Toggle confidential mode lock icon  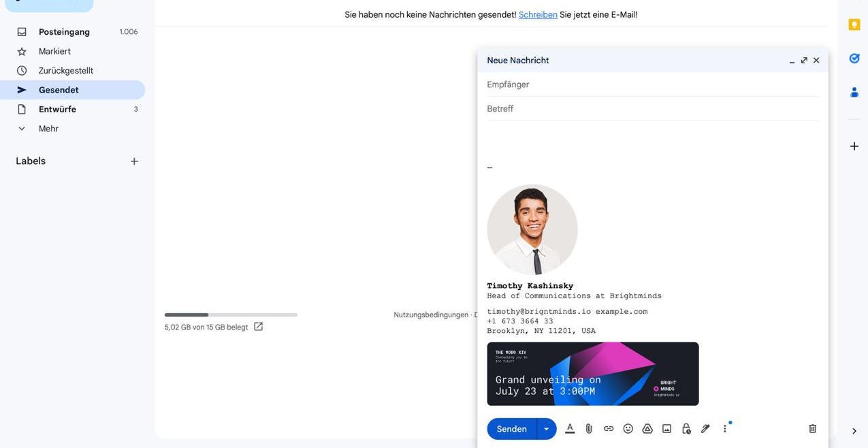(686, 429)
